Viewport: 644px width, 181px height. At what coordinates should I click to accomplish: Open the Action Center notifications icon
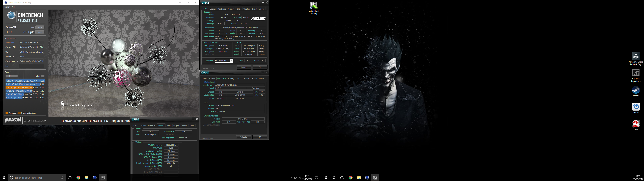coord(316,178)
